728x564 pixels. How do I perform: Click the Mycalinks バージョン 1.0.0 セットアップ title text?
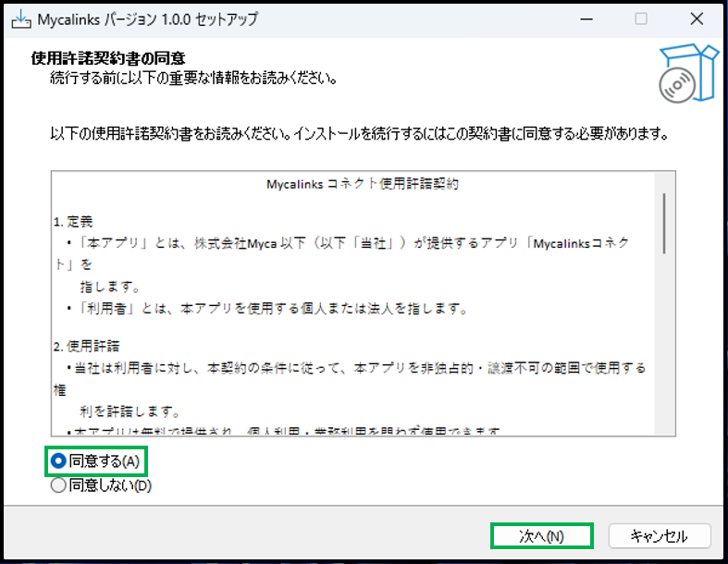(x=148, y=19)
